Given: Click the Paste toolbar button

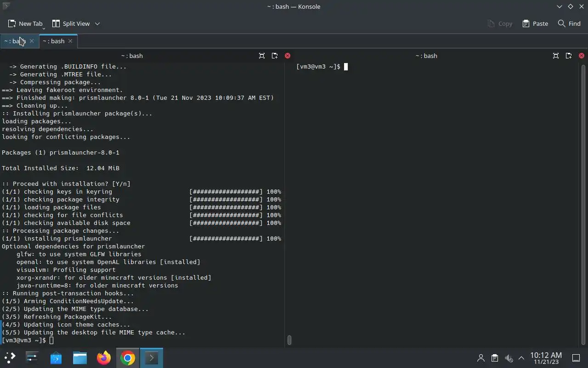Looking at the screenshot, I should click(535, 23).
